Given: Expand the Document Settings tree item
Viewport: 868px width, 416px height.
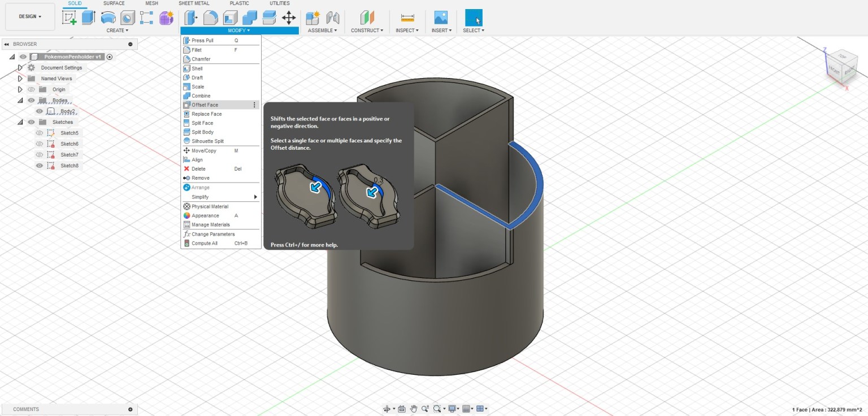Looking at the screenshot, I should pyautogui.click(x=20, y=67).
